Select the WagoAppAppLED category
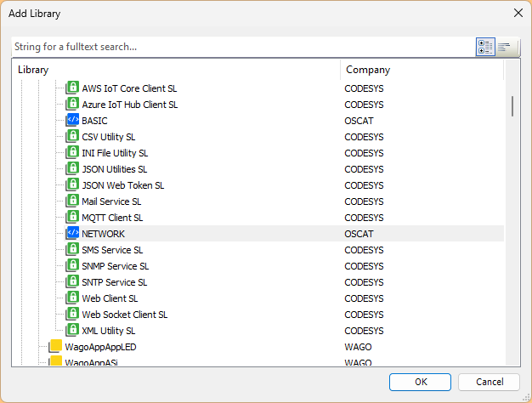The width and height of the screenshot is (532, 403). pos(100,347)
